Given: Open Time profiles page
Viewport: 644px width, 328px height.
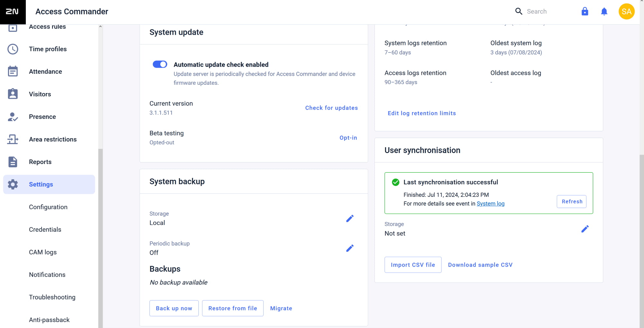Looking at the screenshot, I should pos(48,49).
